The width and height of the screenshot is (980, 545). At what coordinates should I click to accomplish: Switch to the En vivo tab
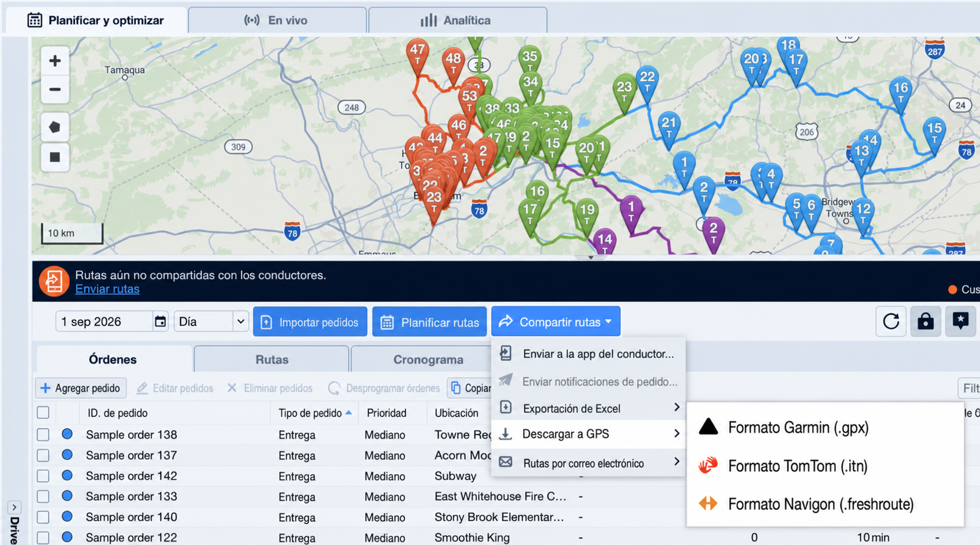(277, 20)
